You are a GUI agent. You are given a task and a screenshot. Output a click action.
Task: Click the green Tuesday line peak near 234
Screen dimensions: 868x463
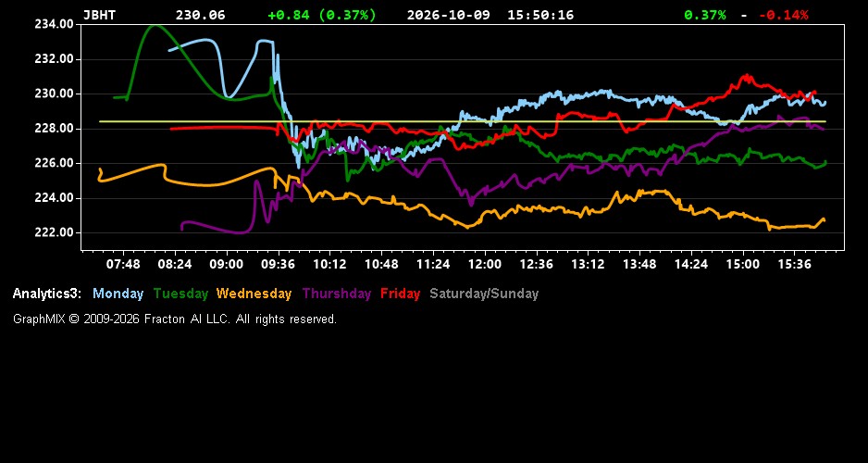154,26
